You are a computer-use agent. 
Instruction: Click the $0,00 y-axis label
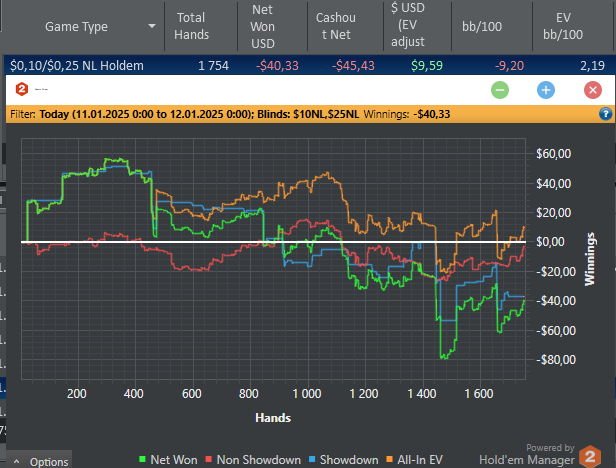pos(550,242)
